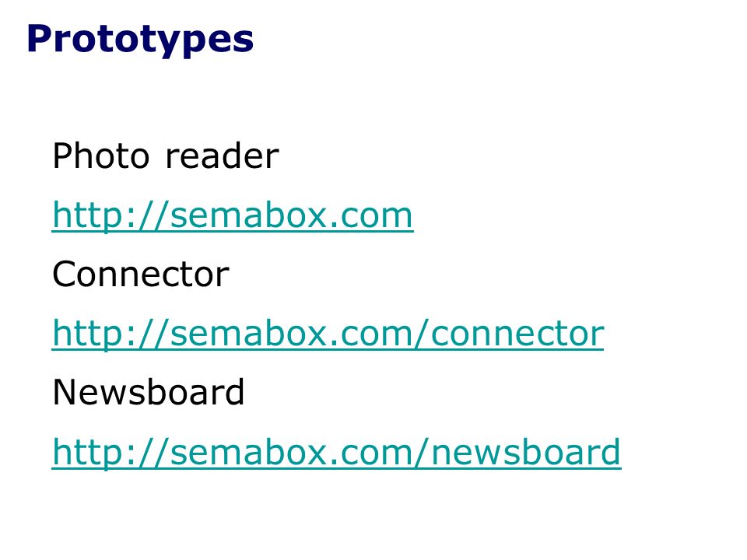Click 'http://' in the first semabox link

point(110,215)
